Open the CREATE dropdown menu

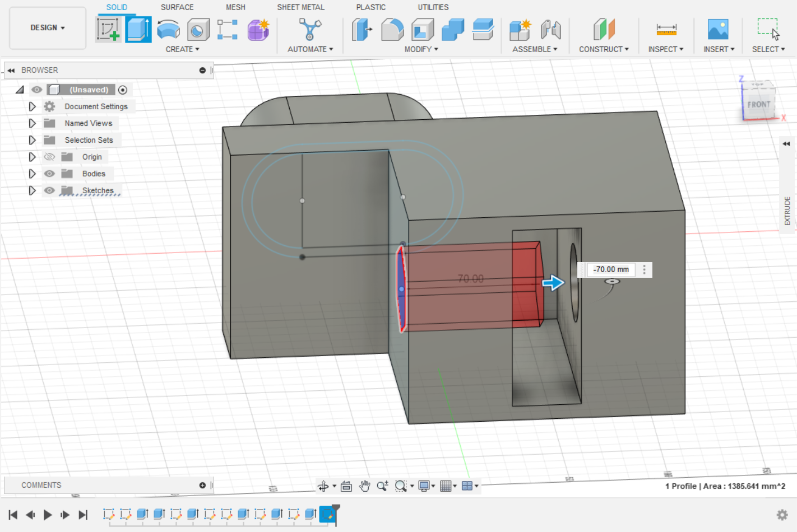tap(183, 49)
